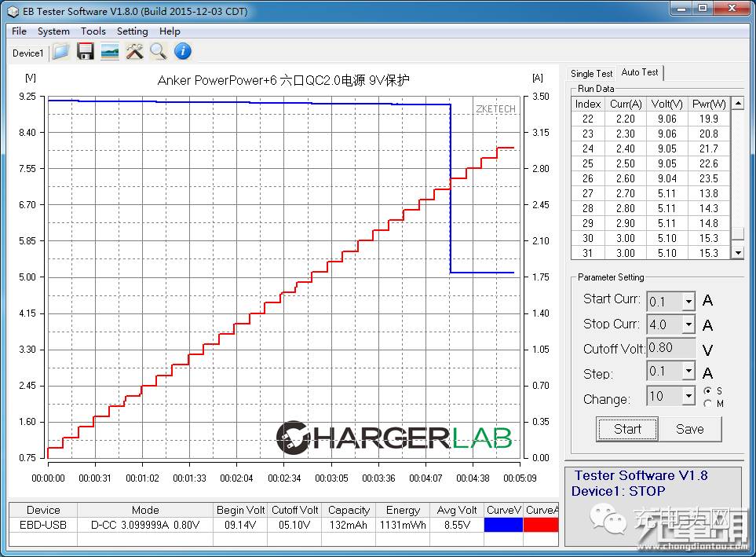
Task: Expand the Start Curr dropdown
Action: pos(689,302)
